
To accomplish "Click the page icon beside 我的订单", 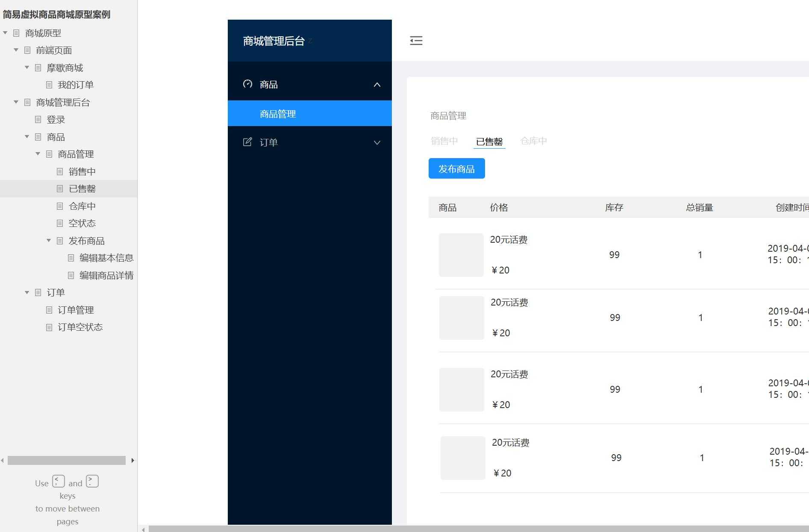I will [x=49, y=85].
